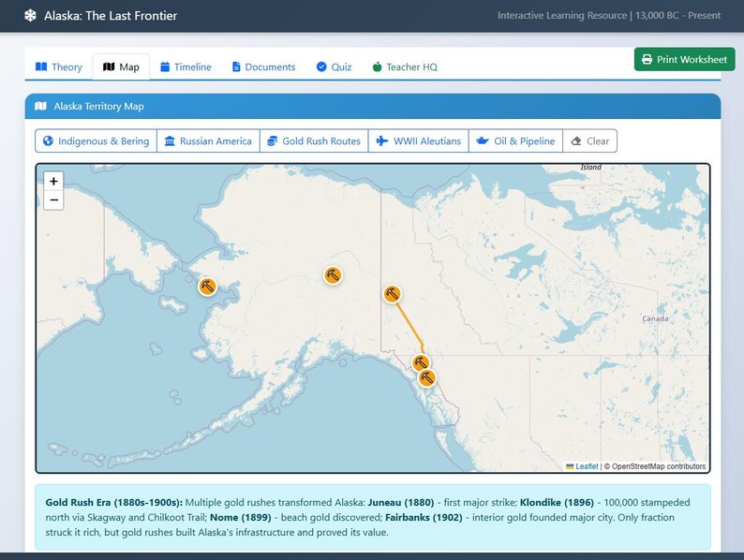Click the Klondike marker at route's north end
Screen dimensions: 744x560
[392, 294]
